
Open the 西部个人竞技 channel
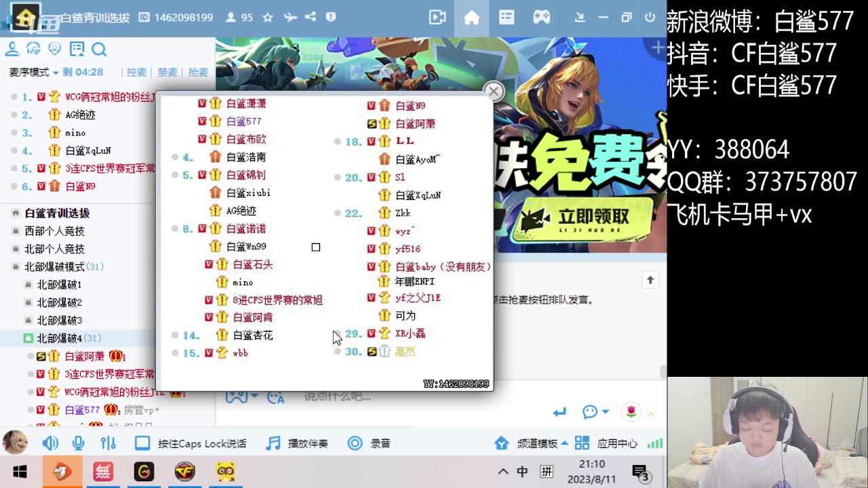pyautogui.click(x=54, y=231)
